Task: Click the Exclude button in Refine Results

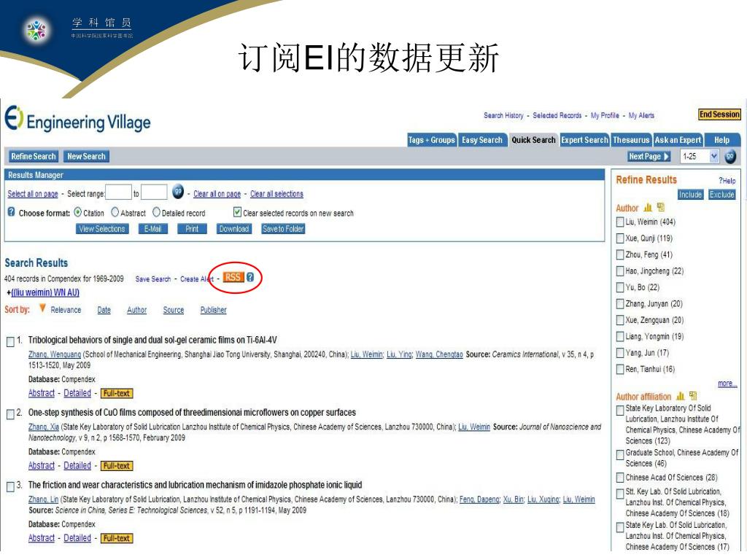Action: point(721,194)
